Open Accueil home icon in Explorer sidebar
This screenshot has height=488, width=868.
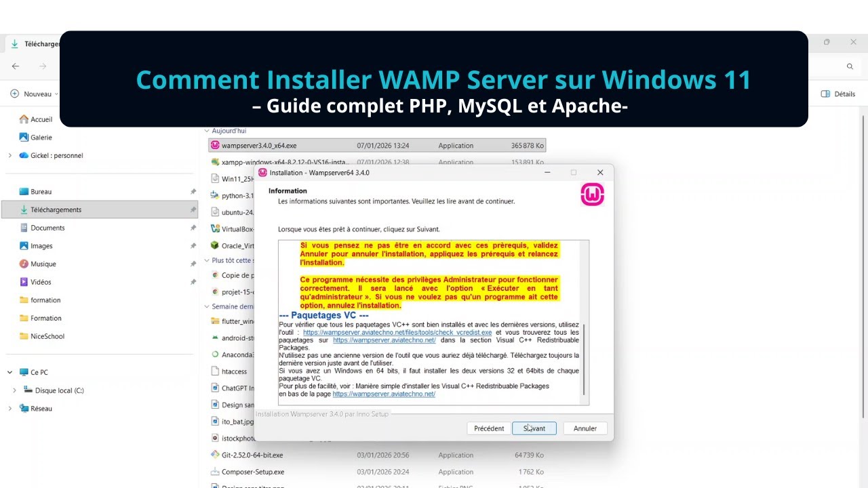tap(24, 119)
